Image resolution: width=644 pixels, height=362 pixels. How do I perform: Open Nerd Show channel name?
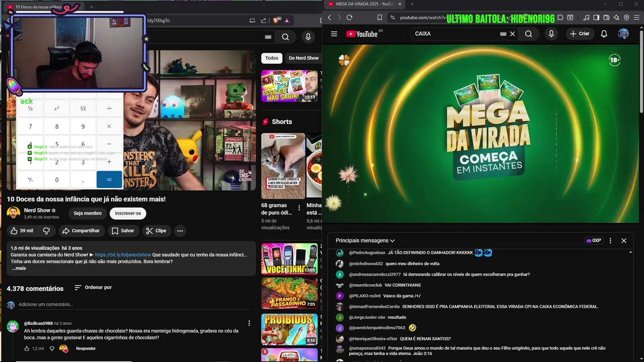coord(37,210)
